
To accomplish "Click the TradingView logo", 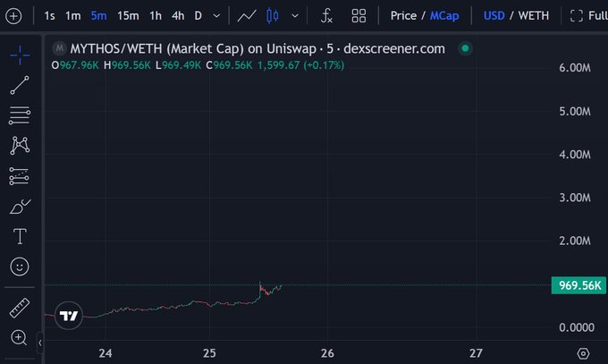I will coord(69,316).
